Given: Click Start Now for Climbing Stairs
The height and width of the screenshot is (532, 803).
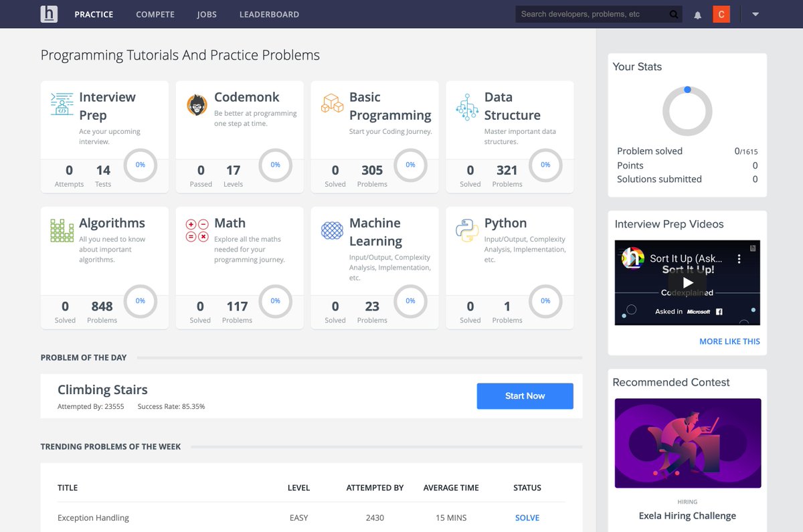Looking at the screenshot, I should [x=525, y=396].
